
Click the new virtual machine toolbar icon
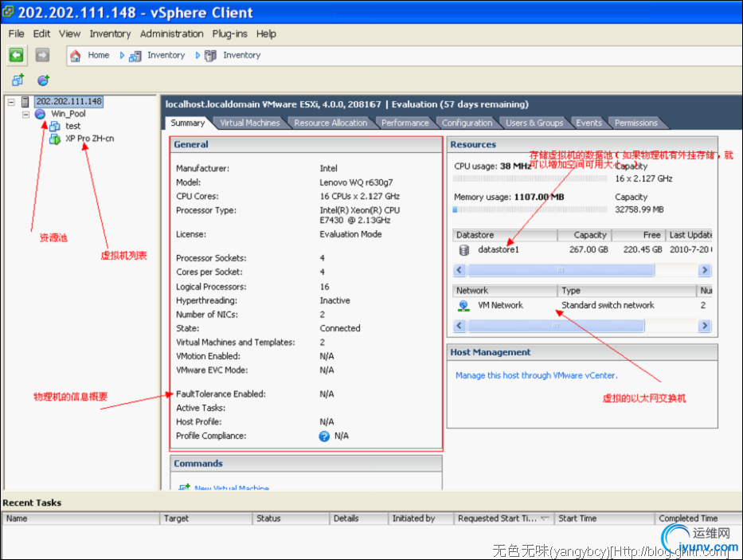click(18, 80)
